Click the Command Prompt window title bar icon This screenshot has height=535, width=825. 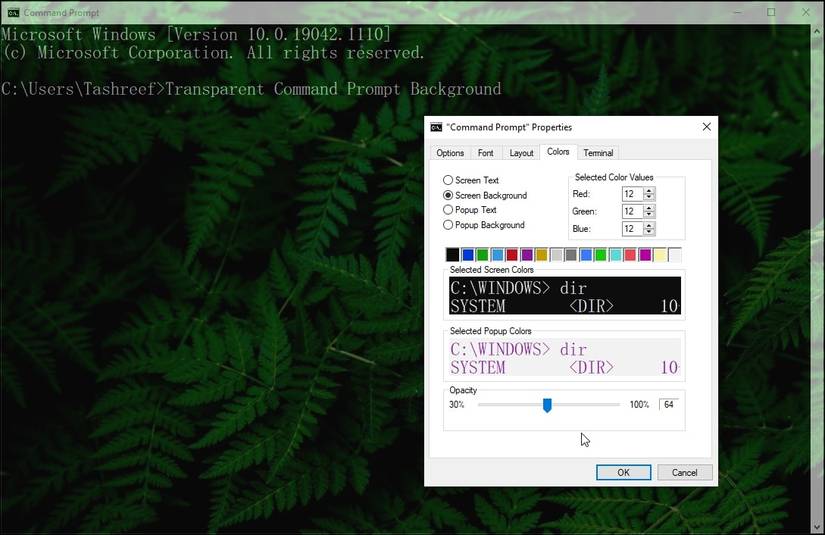pyautogui.click(x=13, y=13)
